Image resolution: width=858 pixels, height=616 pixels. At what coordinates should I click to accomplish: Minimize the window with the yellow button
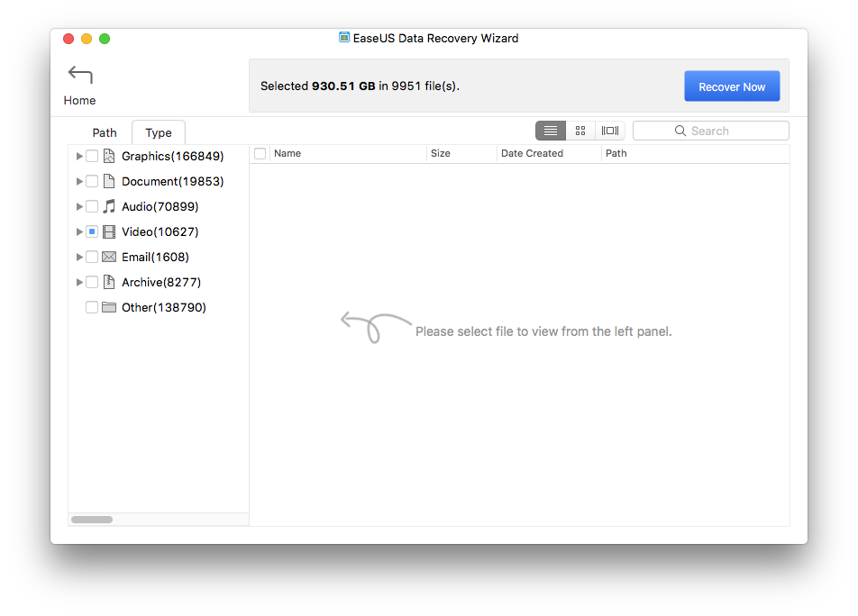[87, 39]
